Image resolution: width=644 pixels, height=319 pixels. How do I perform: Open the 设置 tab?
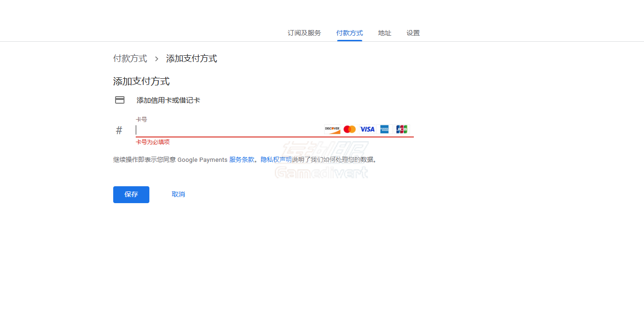pyautogui.click(x=413, y=33)
